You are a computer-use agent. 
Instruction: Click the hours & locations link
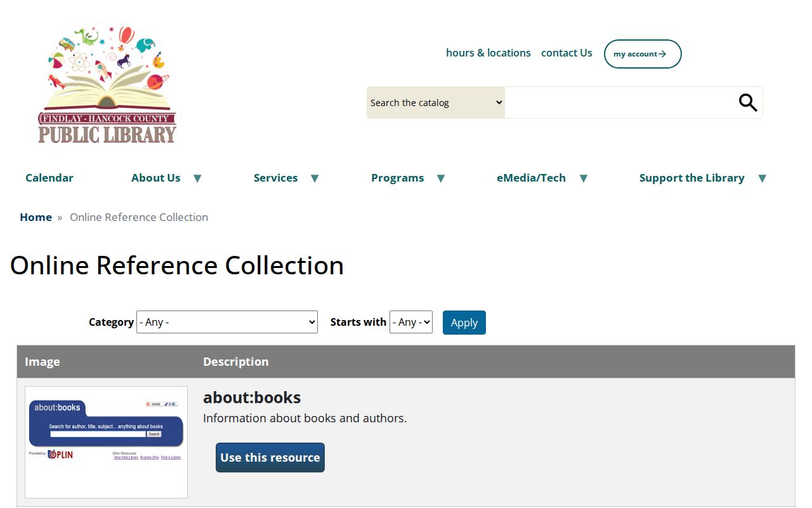pos(488,53)
